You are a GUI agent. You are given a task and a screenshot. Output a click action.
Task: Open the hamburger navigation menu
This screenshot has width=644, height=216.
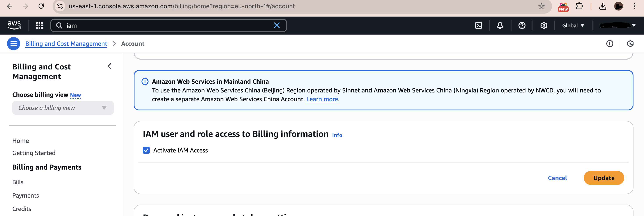[14, 44]
